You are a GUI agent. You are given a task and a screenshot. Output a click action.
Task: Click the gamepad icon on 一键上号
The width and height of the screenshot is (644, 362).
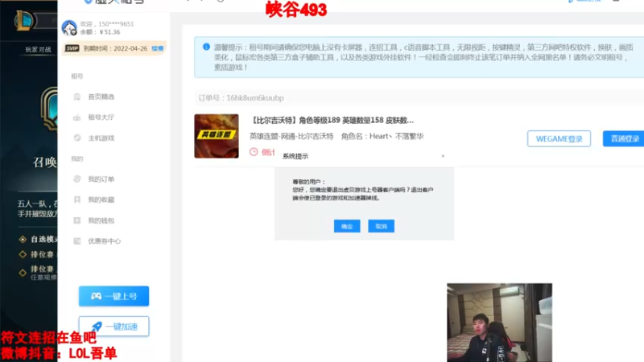pyautogui.click(x=96, y=296)
